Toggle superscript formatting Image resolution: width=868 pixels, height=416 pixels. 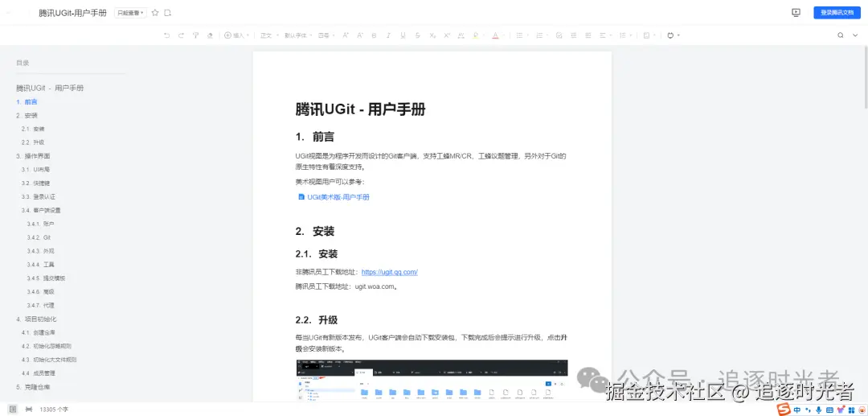tap(447, 35)
